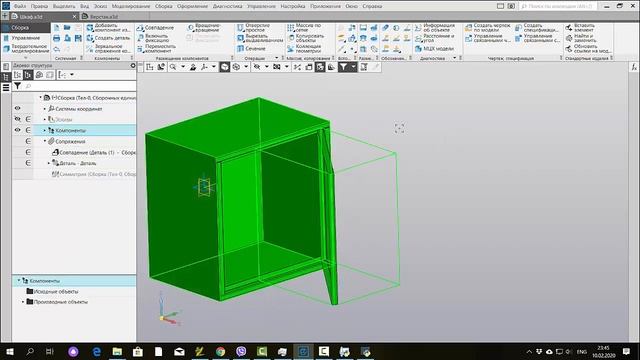Screen dimensions: 640x360
Task: Open File Explorer from the taskbar
Action: point(117,351)
